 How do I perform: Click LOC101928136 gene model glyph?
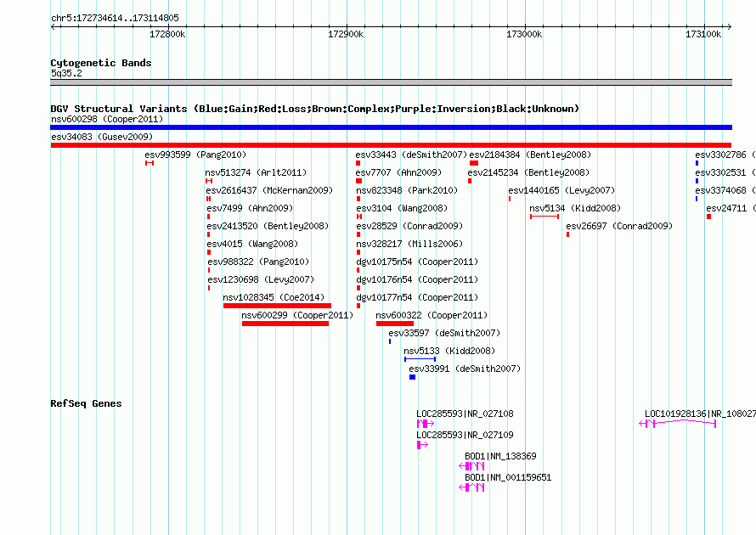(x=677, y=424)
